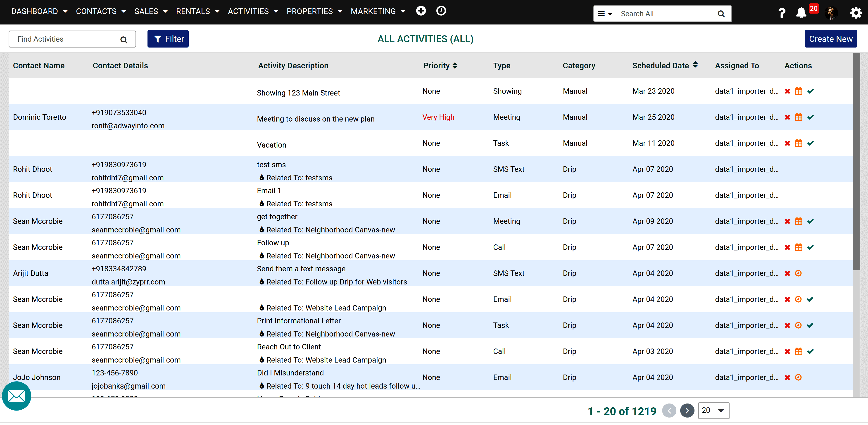Viewport: 868px width, 425px height.
Task: Open the SALES menu
Action: click(x=151, y=11)
